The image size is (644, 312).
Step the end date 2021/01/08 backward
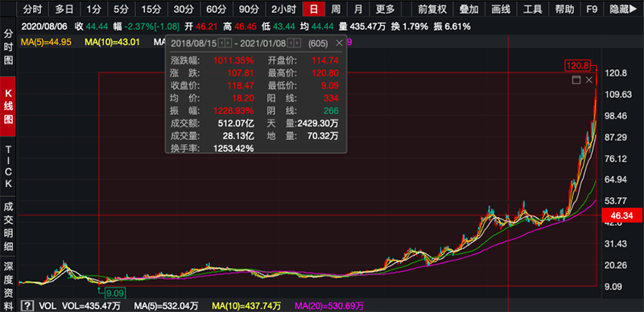(291, 43)
